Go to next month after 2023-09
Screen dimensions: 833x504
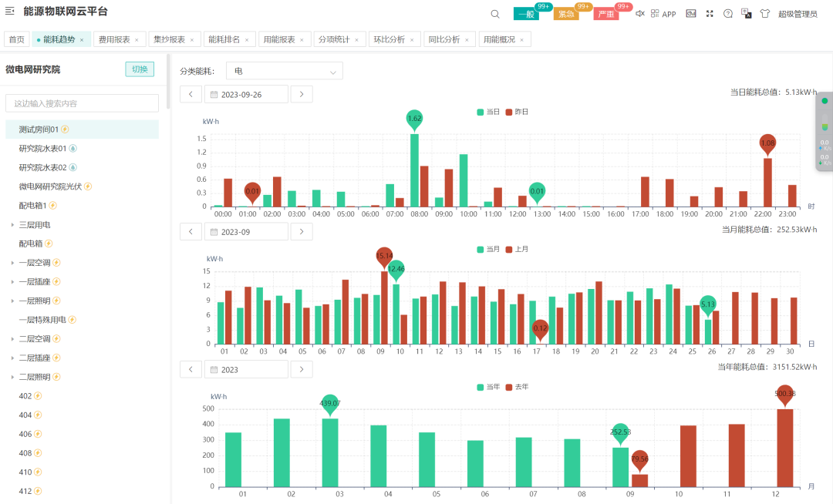click(x=302, y=232)
